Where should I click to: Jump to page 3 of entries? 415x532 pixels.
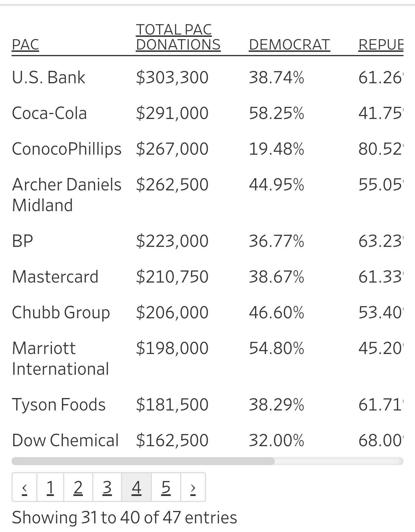click(107, 487)
